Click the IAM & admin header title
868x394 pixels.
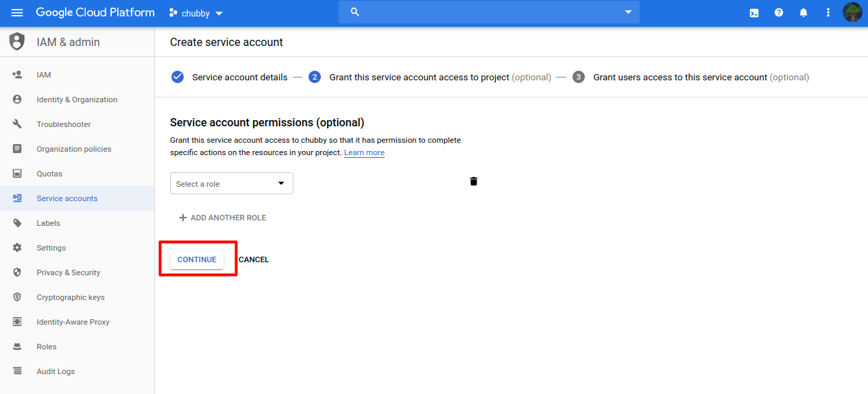[68, 42]
